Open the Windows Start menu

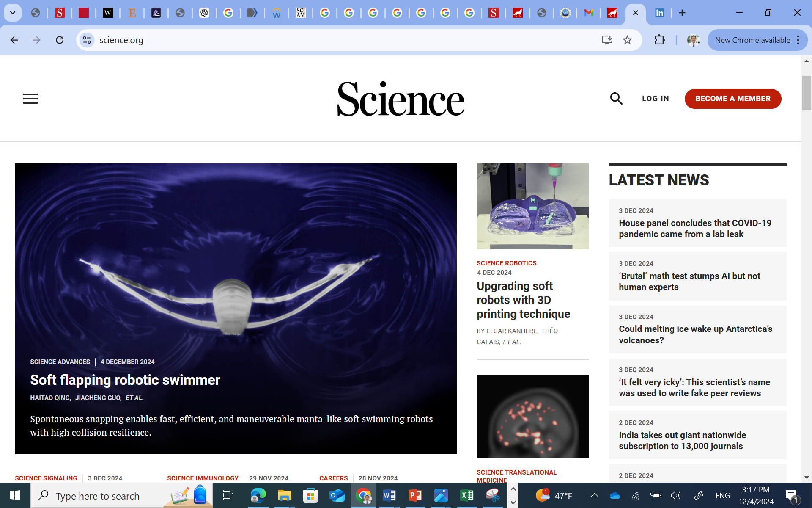pos(15,495)
